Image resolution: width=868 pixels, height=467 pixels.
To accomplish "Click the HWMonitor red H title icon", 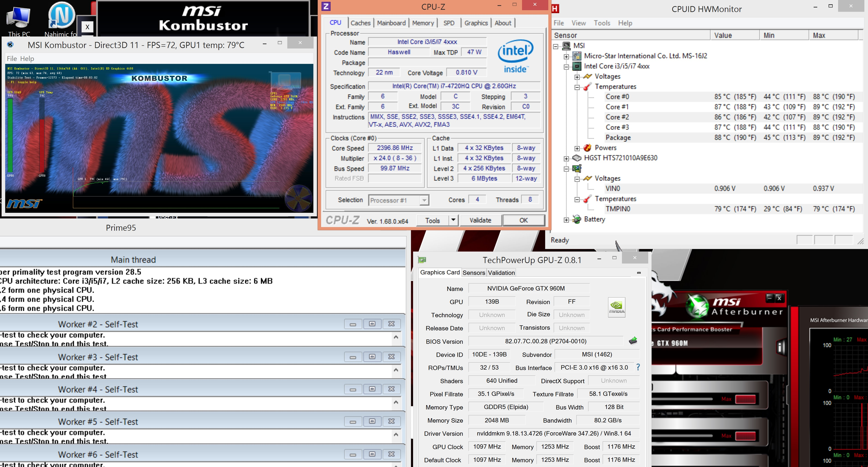I will (555, 9).
